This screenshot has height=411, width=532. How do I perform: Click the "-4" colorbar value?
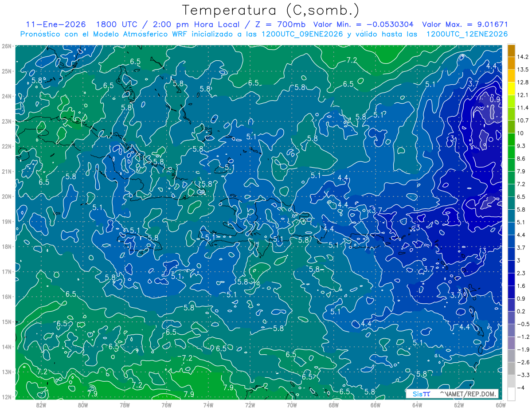pyautogui.click(x=520, y=388)
